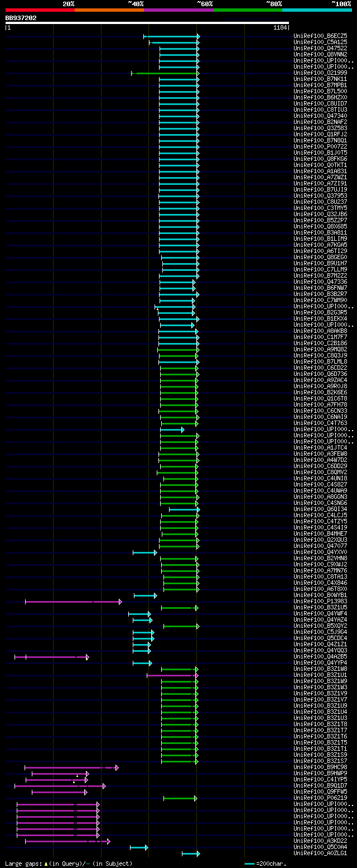Select the UniRef100_B3Z1U1 label
The image size is (357, 868).
click(x=320, y=675)
